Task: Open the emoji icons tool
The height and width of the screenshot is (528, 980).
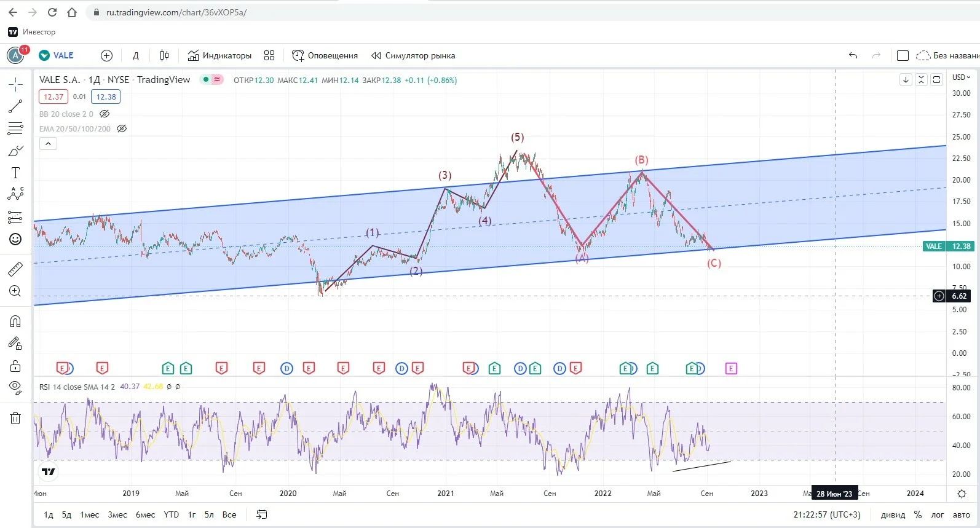Action: click(15, 239)
